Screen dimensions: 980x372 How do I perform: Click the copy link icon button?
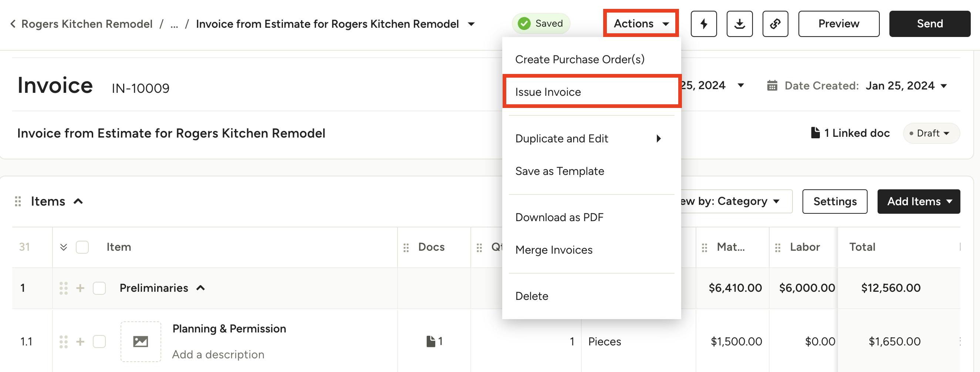[x=775, y=24]
